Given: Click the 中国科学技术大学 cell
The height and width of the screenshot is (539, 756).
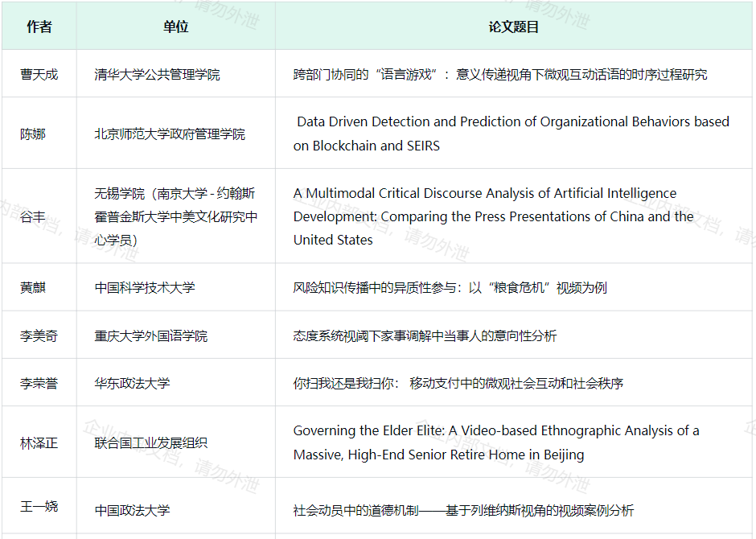Looking at the screenshot, I should pyautogui.click(x=145, y=287).
